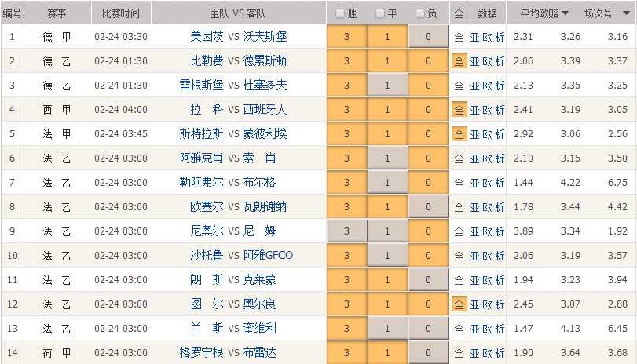This screenshot has width=637, height=364.
Task: Open 克莱蒙 team link
Action: click(x=260, y=280)
